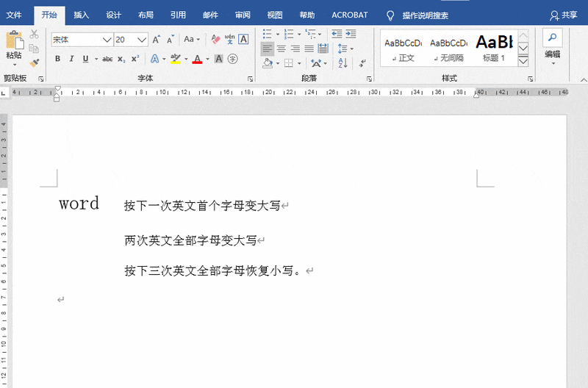Toggle strikethrough (abc) formatting
Viewport: 588px width, 388px height.
point(107,59)
